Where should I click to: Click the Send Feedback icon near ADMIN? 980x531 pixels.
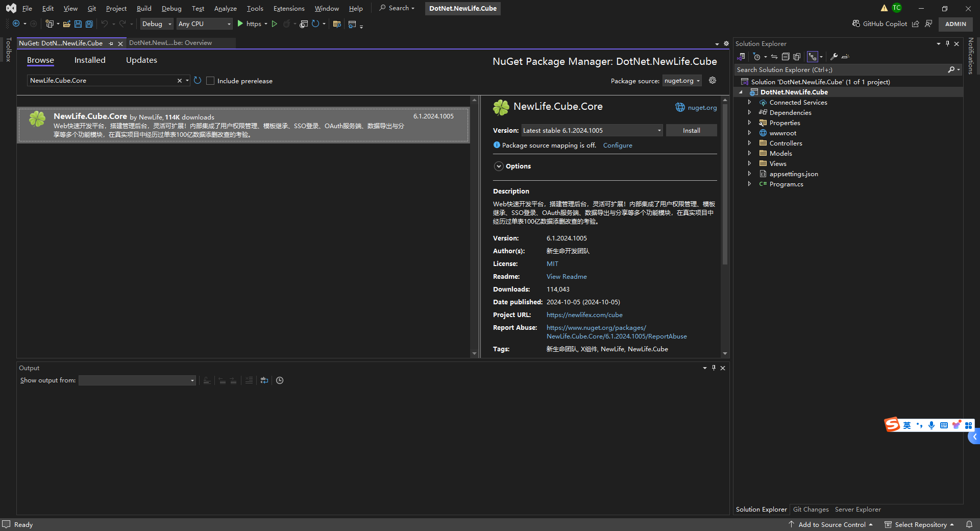coord(928,24)
